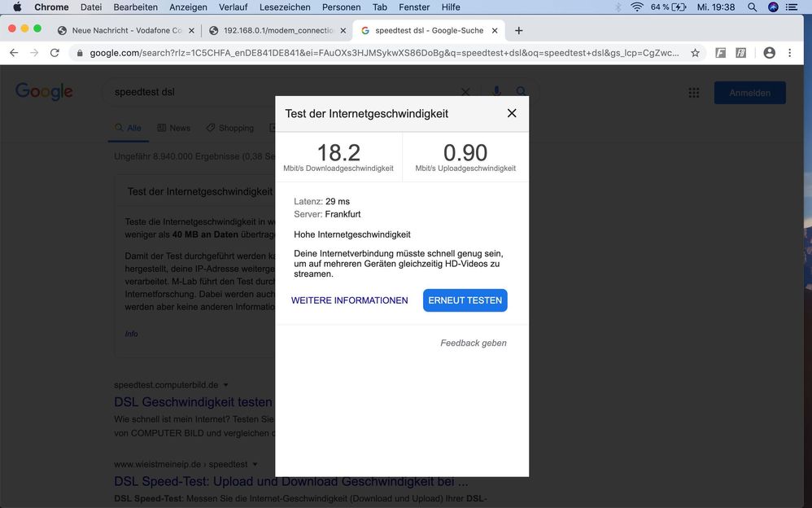Open the Verlauf menu
The image size is (812, 508).
[233, 7]
